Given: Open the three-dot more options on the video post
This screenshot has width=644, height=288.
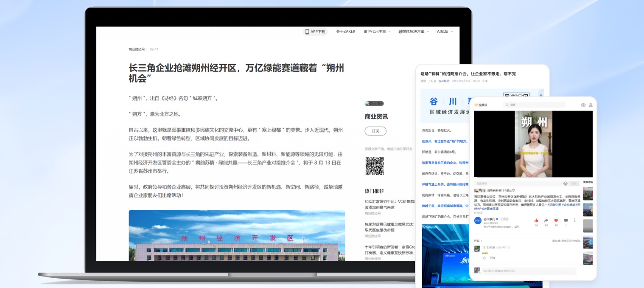Looking at the screenshot, I should pyautogui.click(x=574, y=220).
